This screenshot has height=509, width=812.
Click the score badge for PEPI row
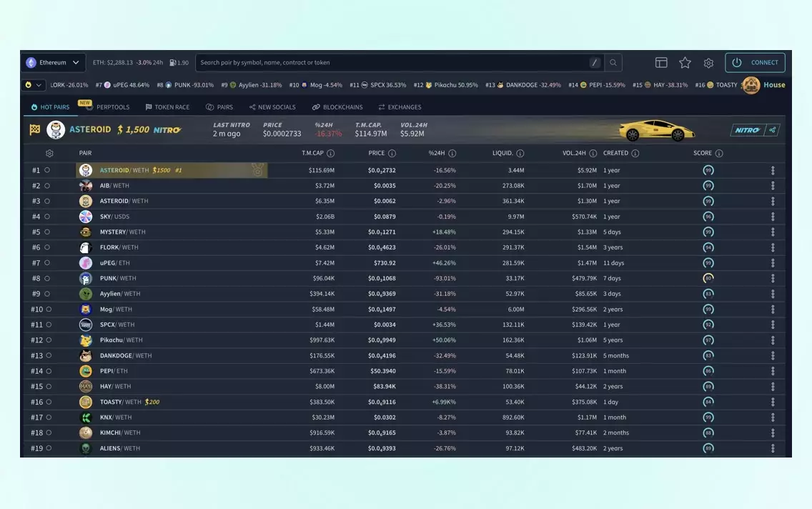708,371
